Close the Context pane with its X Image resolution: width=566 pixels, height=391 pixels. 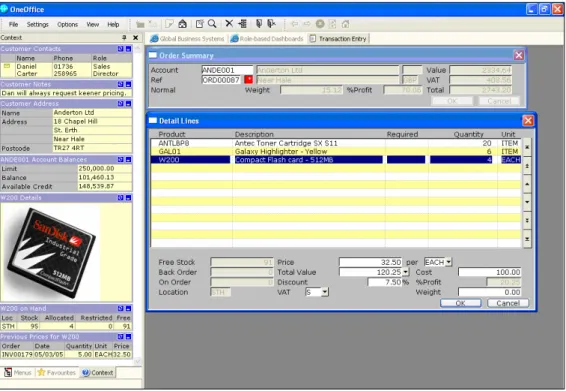pos(136,38)
